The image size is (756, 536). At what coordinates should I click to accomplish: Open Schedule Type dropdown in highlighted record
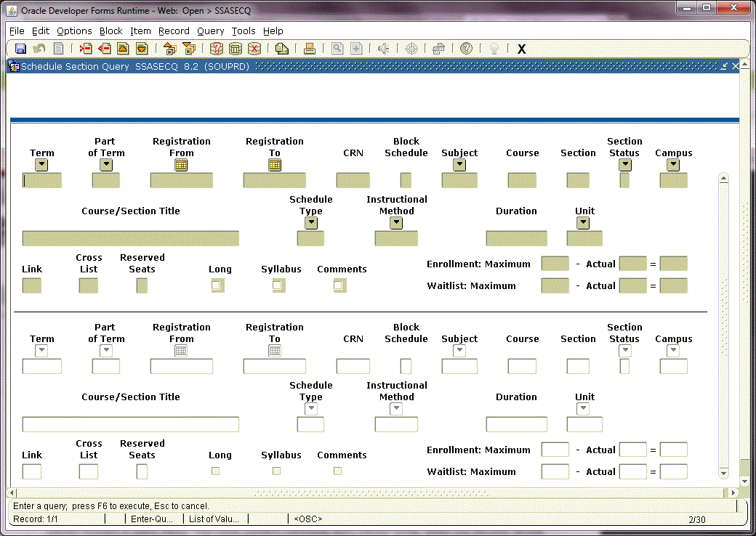[x=311, y=223]
